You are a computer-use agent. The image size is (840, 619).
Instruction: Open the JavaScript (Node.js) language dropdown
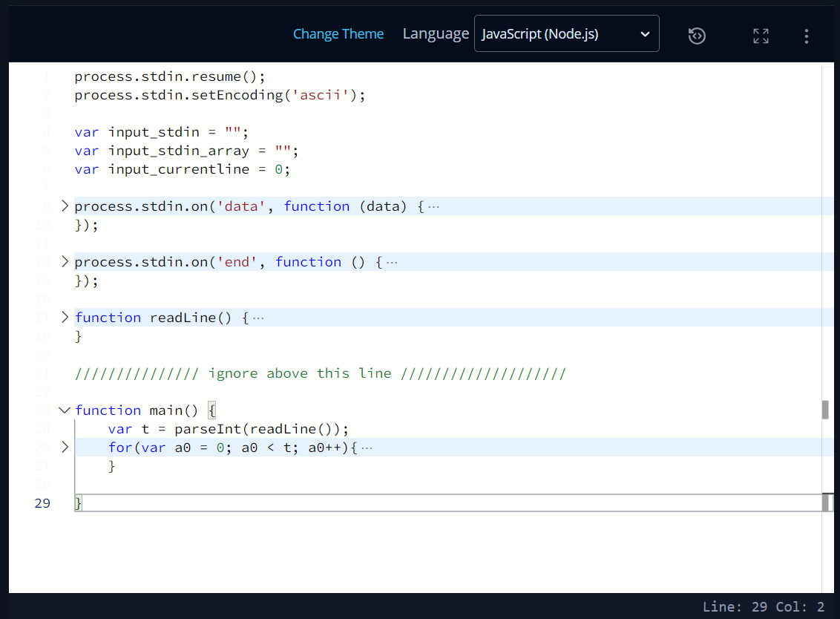coord(566,33)
